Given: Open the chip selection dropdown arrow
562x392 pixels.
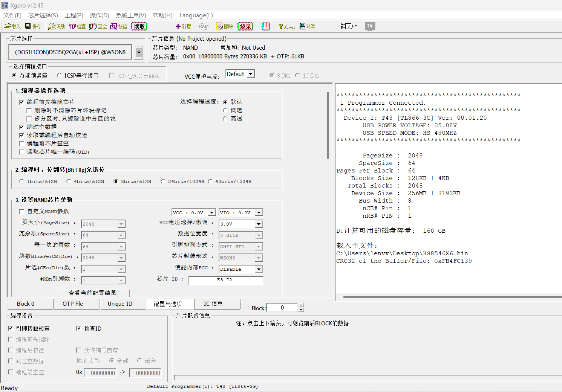Looking at the screenshot, I should point(139,52).
